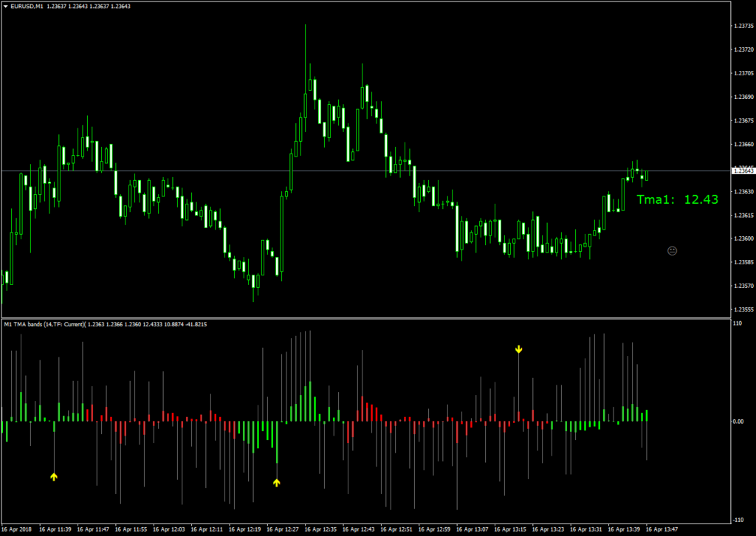Click the 1.23735 price scale label
756x536 pixels.
click(x=742, y=26)
